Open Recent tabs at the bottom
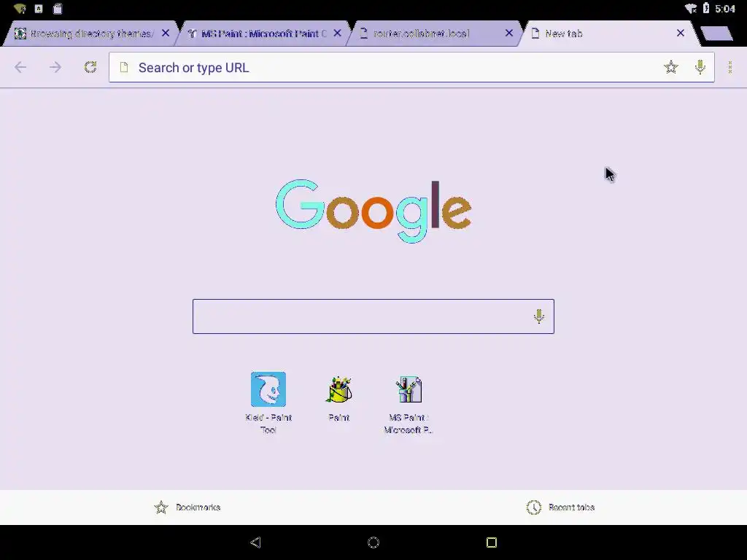Image resolution: width=747 pixels, height=560 pixels. tap(560, 507)
